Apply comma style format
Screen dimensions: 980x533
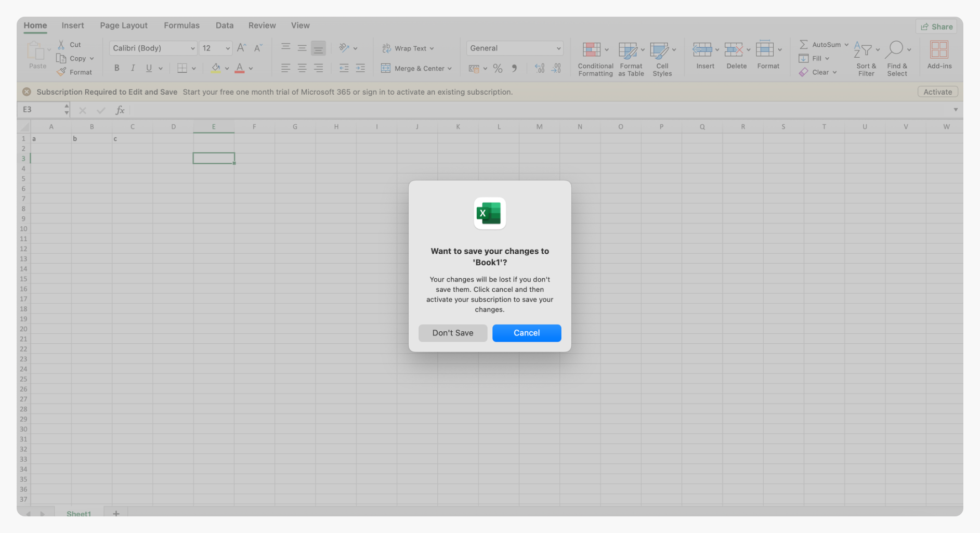click(x=514, y=68)
